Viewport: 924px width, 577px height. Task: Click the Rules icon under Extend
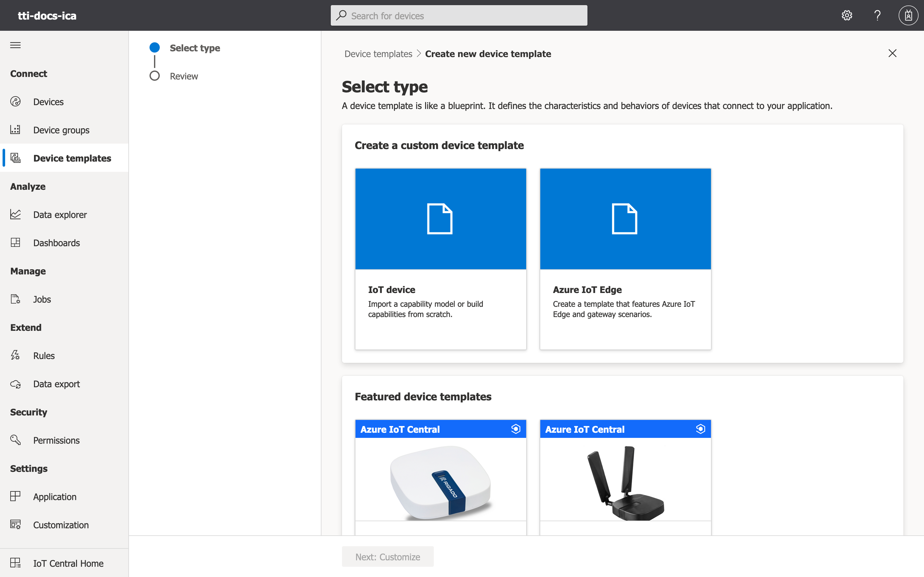(15, 355)
